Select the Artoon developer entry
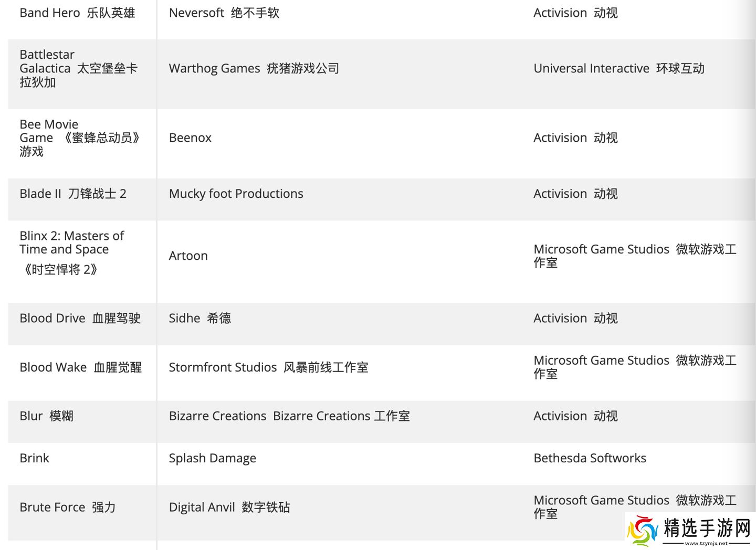The width and height of the screenshot is (756, 550). pos(188,256)
